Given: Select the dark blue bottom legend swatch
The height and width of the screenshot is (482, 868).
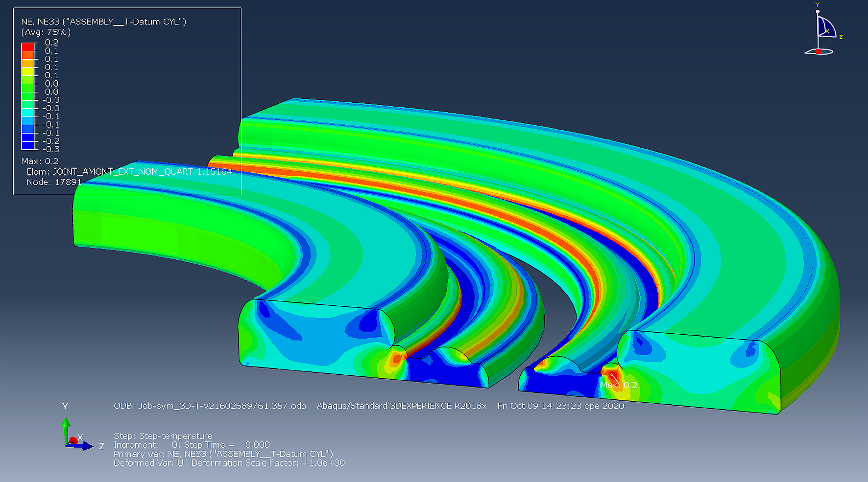Looking at the screenshot, I should (x=28, y=145).
